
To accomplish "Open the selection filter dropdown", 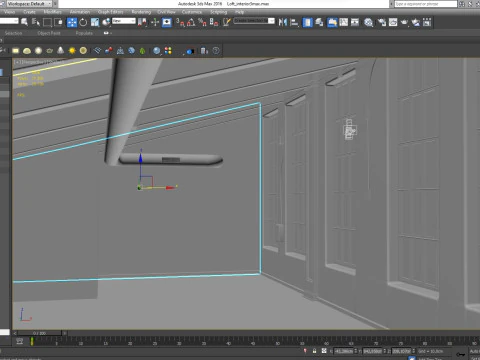I will pyautogui.click(x=9, y=21).
